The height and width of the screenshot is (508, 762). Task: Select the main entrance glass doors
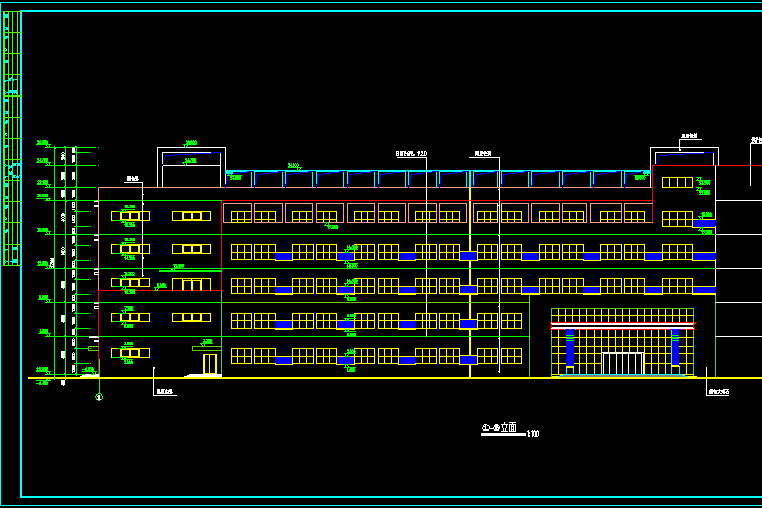click(x=622, y=363)
